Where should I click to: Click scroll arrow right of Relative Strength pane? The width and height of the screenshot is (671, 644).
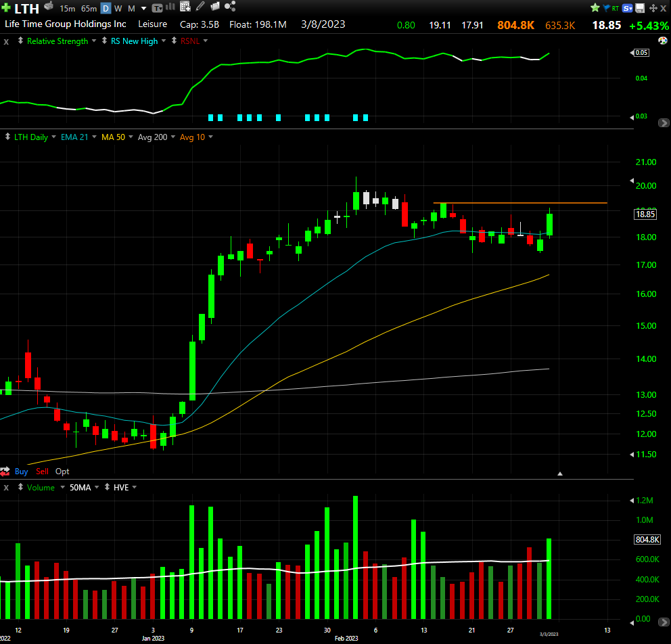click(x=664, y=123)
